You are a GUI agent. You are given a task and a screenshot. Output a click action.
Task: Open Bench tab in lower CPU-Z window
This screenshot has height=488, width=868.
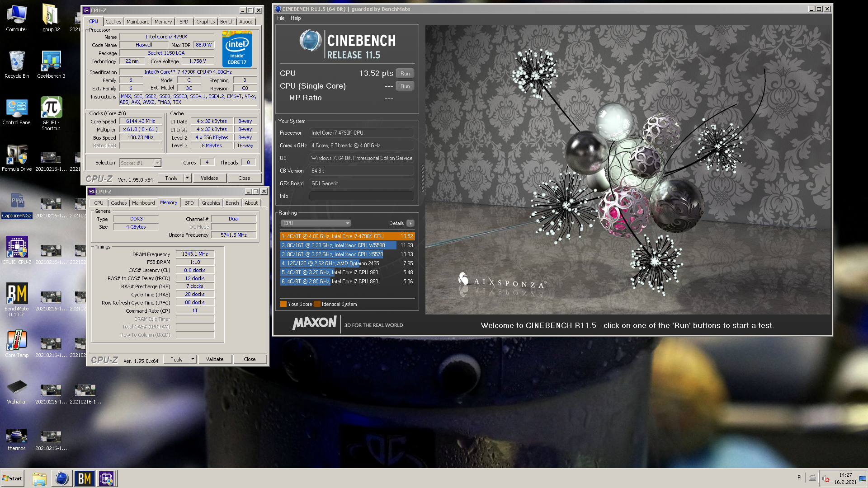232,203
